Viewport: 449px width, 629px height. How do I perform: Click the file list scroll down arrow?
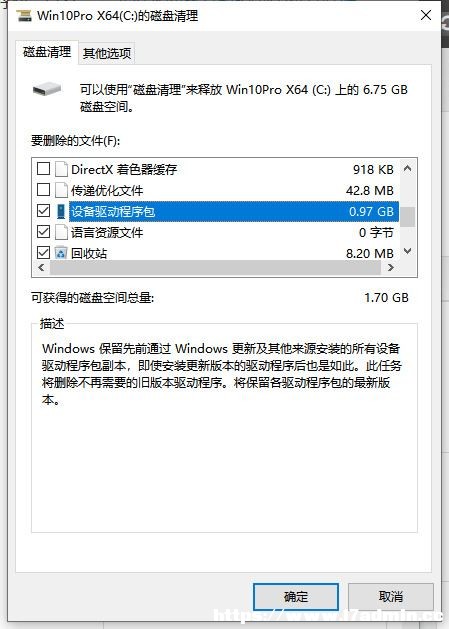coord(408,252)
